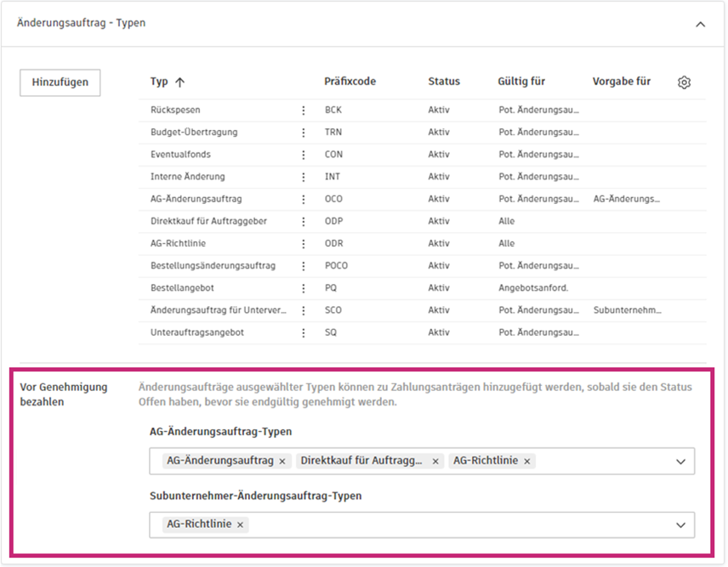Open the three-dot menu for Unterauftragsangebot row
This screenshot has height=567, width=728.
pos(304,332)
